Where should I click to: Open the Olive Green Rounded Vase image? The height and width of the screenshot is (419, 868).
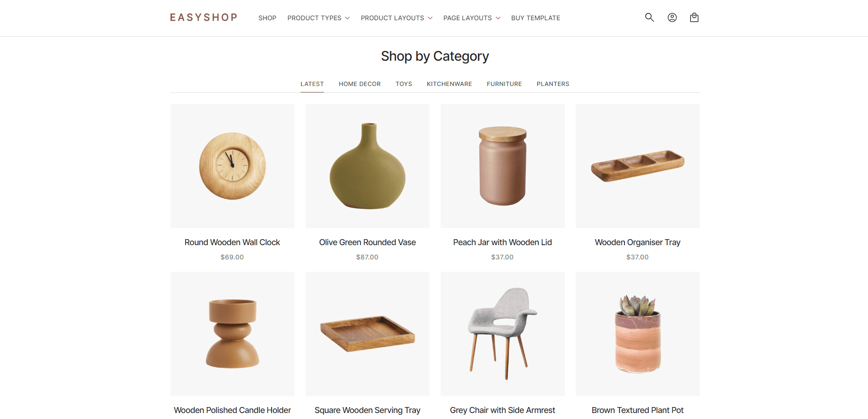click(368, 166)
